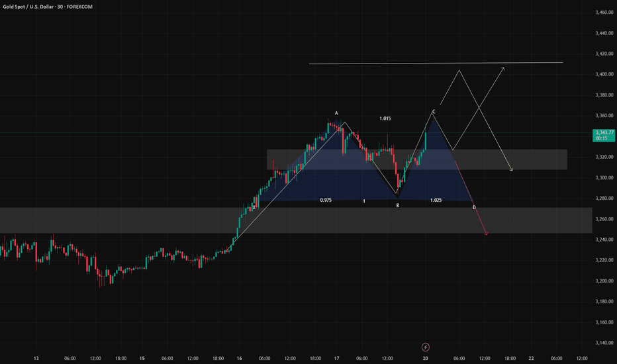The image size is (617, 364).
Task: Click the 3,400.00 price axis label
Action: (604, 74)
